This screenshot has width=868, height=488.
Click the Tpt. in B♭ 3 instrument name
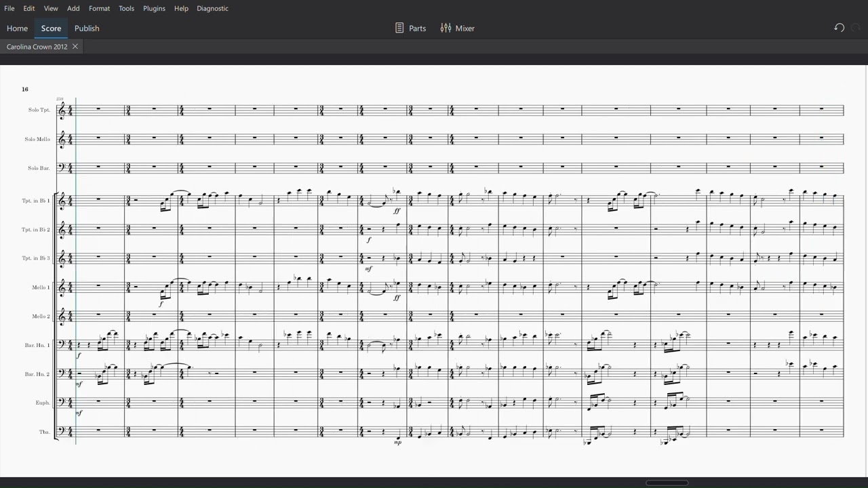pos(36,258)
